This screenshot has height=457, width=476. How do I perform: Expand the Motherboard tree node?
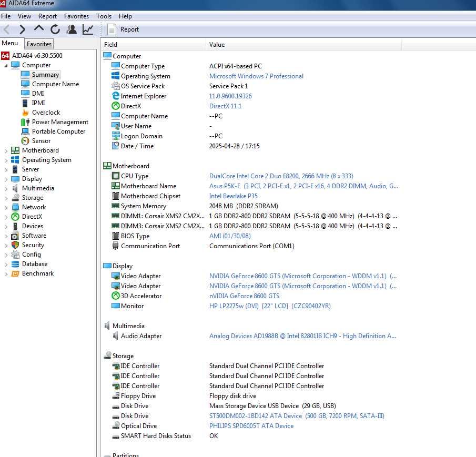(6, 151)
